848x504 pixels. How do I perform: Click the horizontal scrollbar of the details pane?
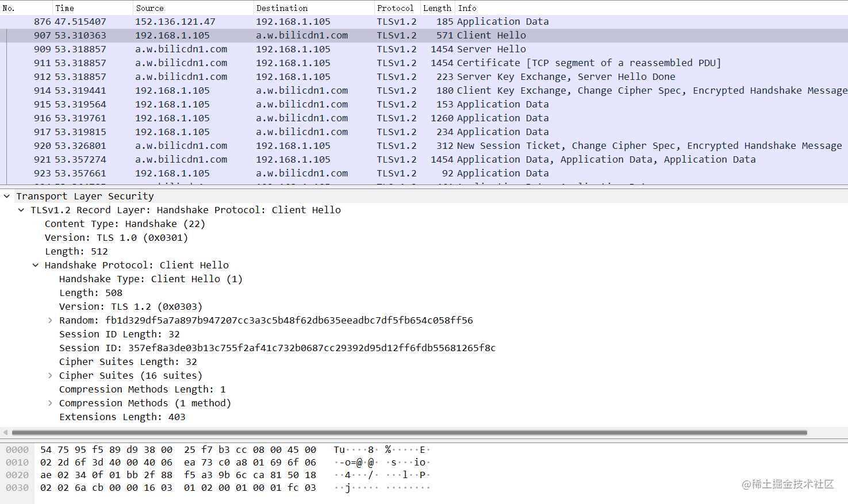pyautogui.click(x=409, y=432)
